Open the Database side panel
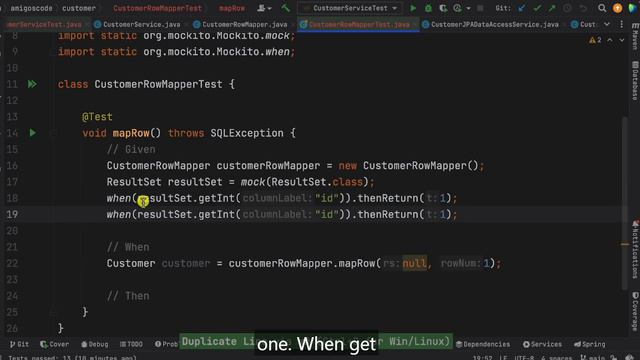 pyautogui.click(x=635, y=81)
